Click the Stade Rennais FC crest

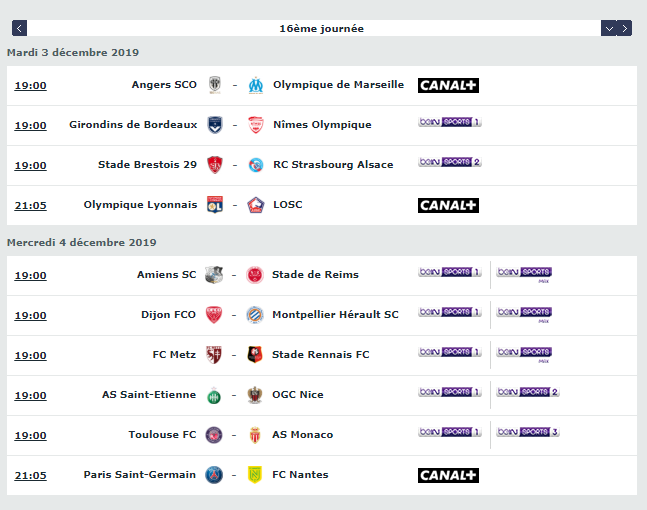click(x=255, y=355)
